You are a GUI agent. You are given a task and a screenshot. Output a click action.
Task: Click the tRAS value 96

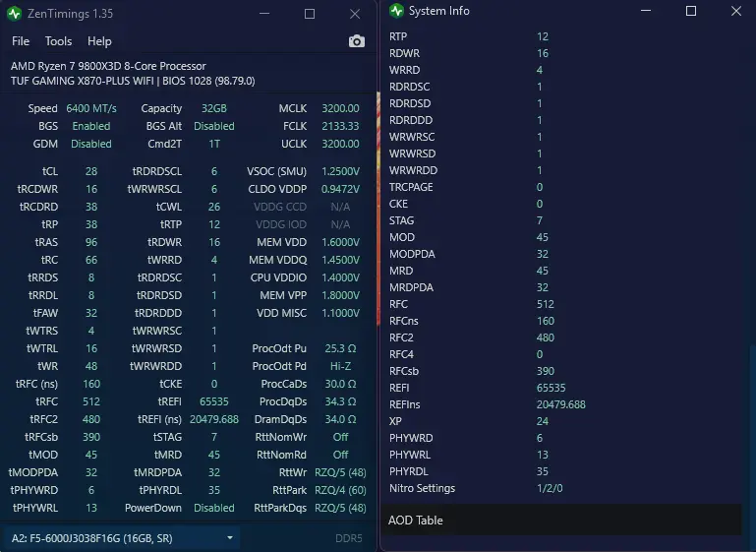tap(91, 242)
